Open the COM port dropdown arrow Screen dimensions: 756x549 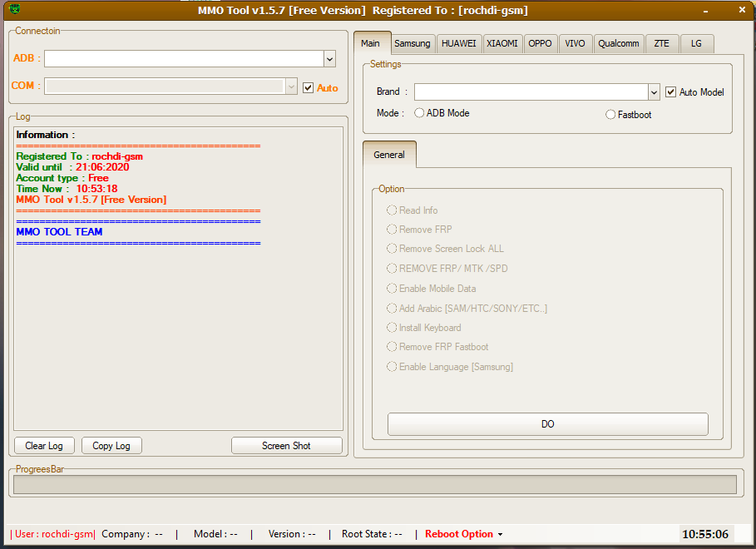291,87
